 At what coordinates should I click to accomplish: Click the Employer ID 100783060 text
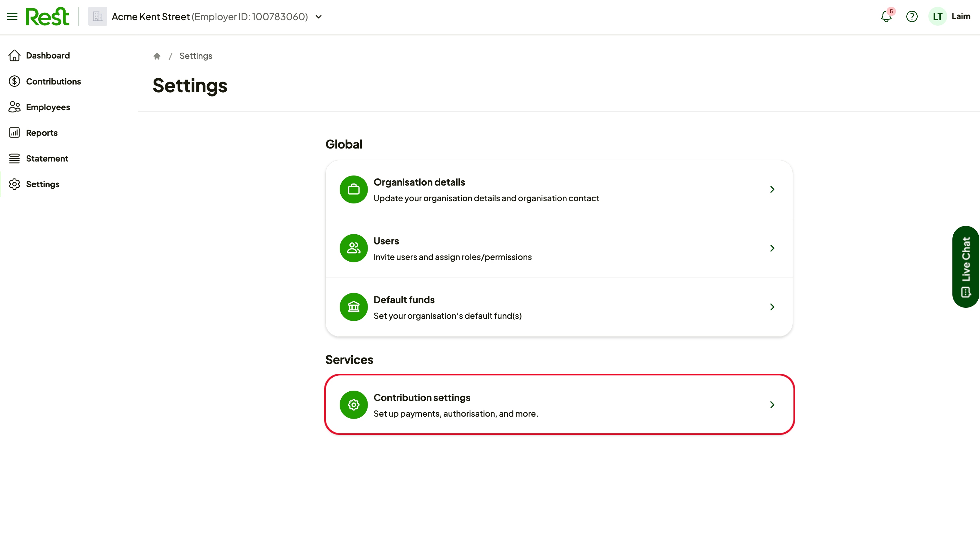250,17
